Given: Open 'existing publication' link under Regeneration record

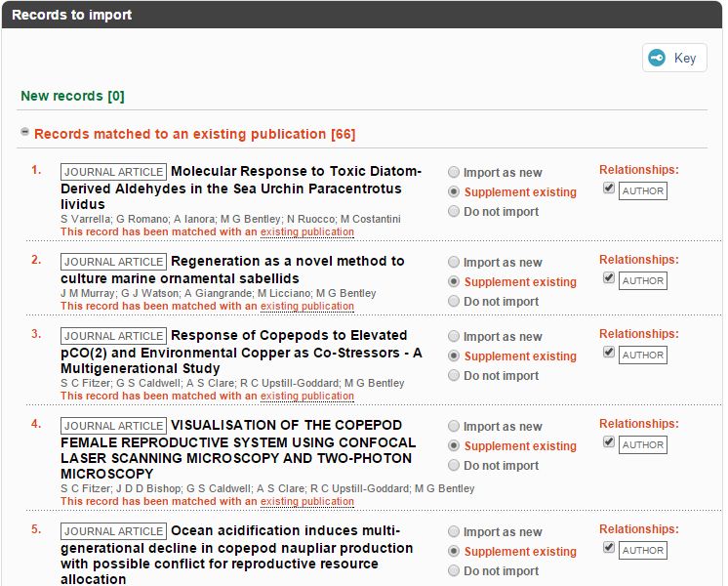Looking at the screenshot, I should (x=306, y=307).
